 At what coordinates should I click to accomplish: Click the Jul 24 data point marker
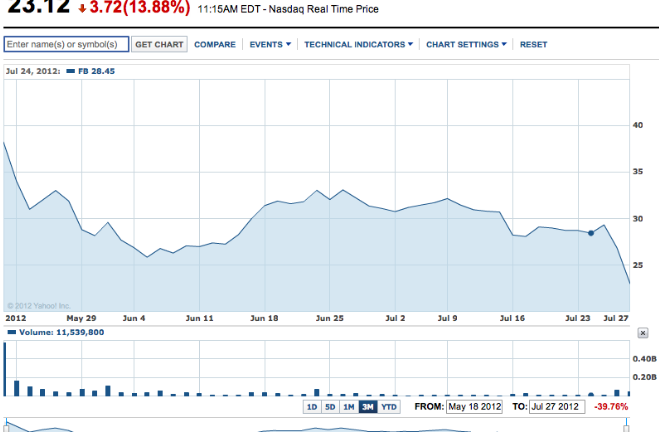click(591, 233)
